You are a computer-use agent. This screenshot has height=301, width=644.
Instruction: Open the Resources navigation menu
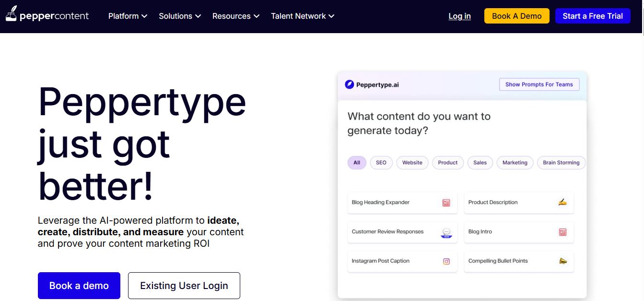pos(236,16)
